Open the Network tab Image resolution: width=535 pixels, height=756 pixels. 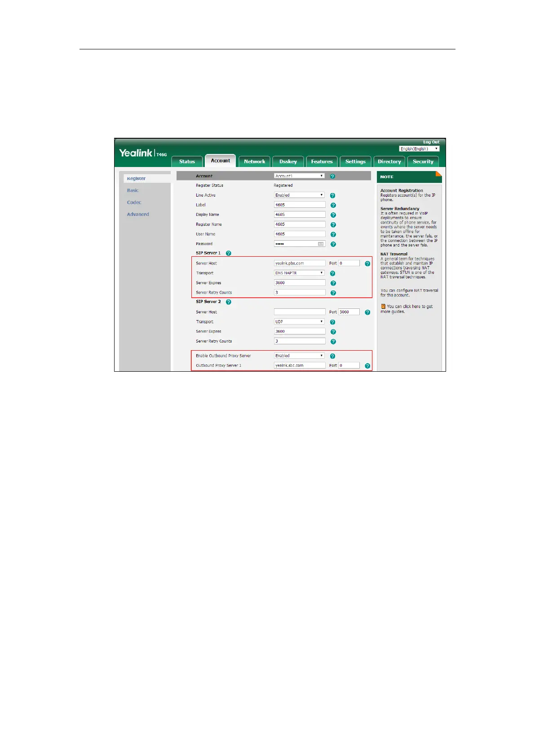[x=255, y=162]
